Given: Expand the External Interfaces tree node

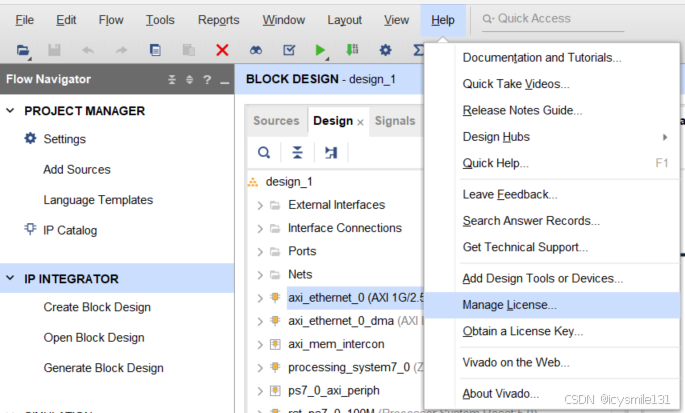Looking at the screenshot, I should [x=260, y=205].
